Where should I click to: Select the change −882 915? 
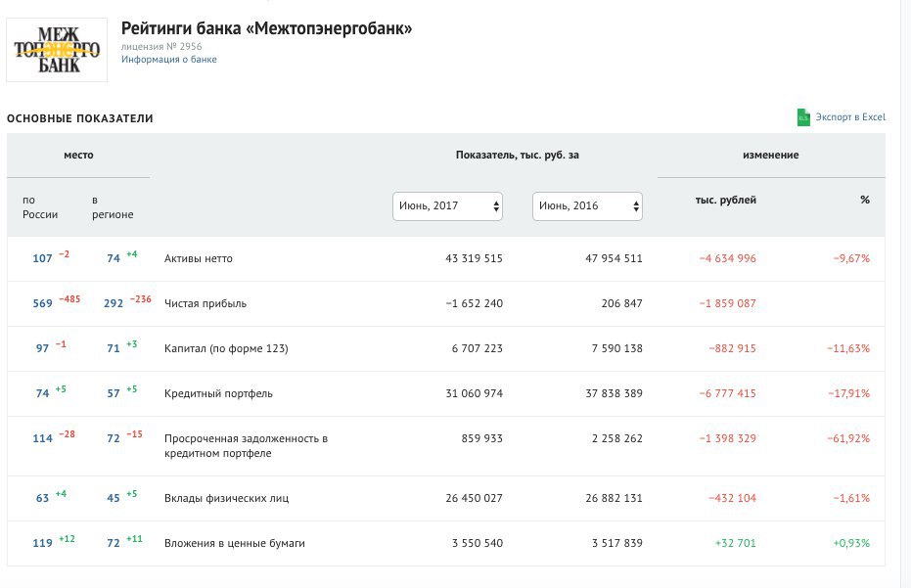[732, 348]
